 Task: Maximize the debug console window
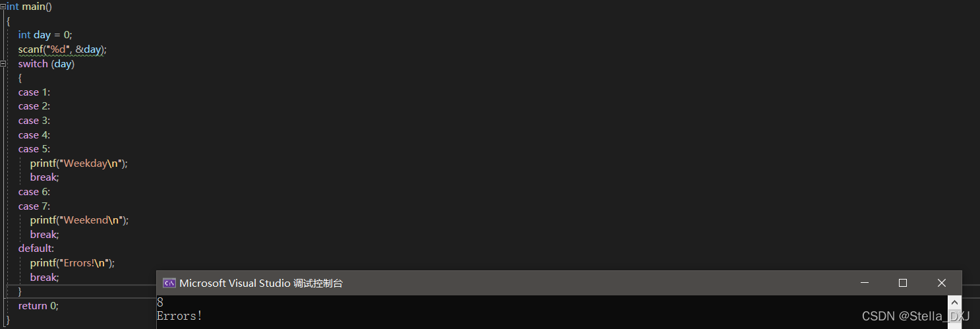[x=903, y=283]
